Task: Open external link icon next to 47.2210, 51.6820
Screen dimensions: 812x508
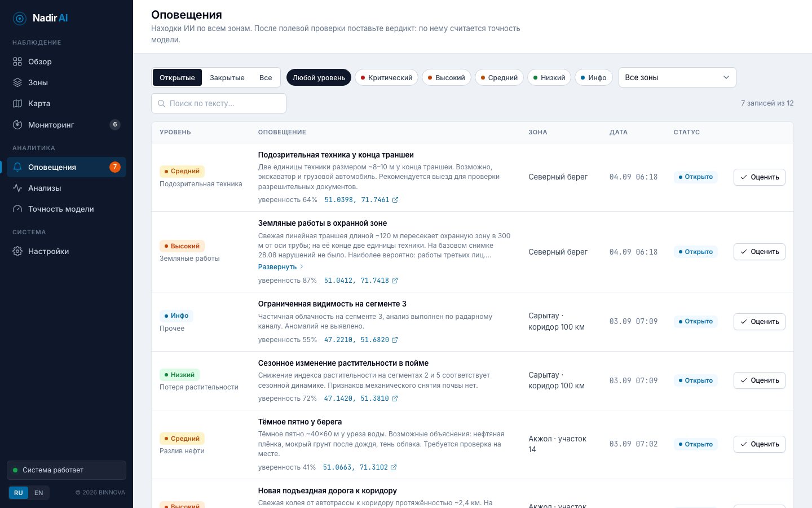Action: click(x=395, y=340)
